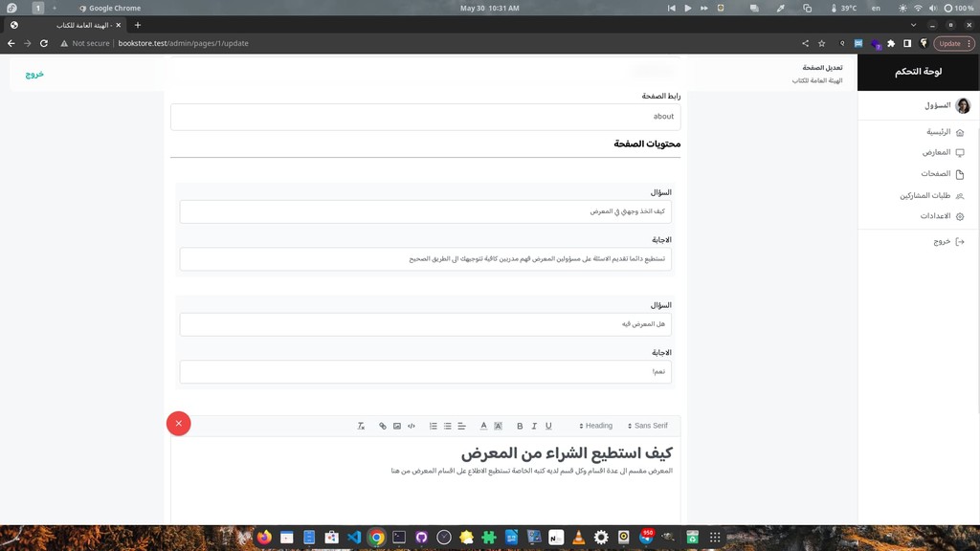The height and width of the screenshot is (551, 980).
Task: Apply ordered numbered list formatting
Action: pyautogui.click(x=434, y=426)
